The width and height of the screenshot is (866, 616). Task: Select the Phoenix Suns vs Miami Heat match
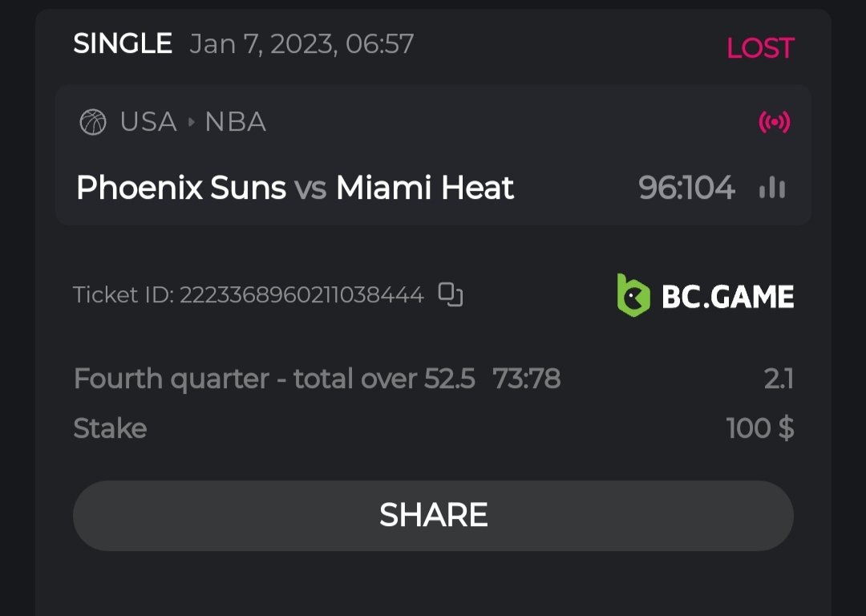[294, 188]
